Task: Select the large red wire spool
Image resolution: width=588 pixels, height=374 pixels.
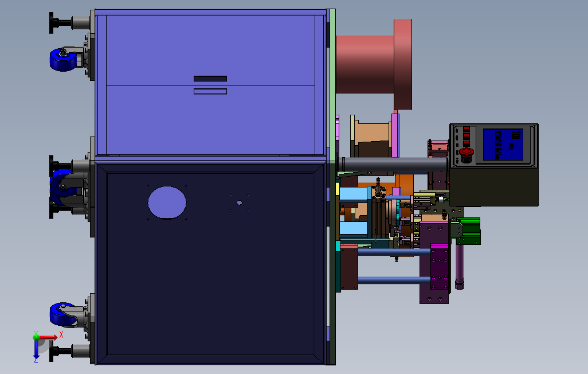Action: tap(374, 65)
